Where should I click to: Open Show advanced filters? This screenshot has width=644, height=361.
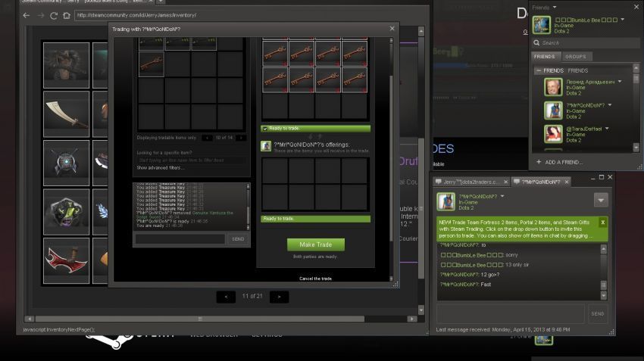coord(160,168)
